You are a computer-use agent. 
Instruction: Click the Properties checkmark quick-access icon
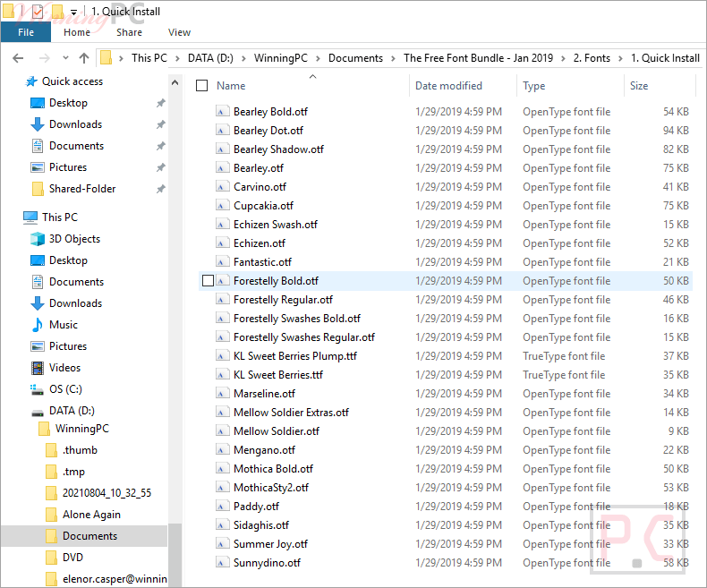click(x=37, y=12)
